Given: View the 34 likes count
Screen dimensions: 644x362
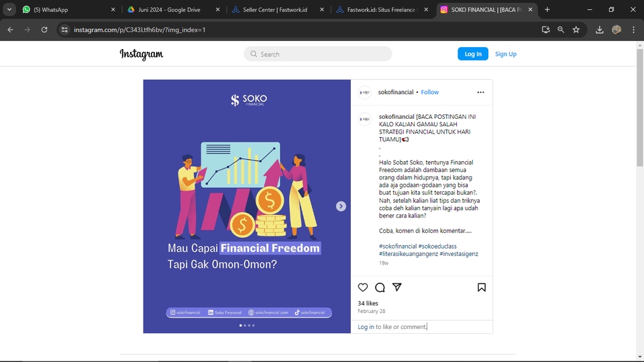Looking at the screenshot, I should [x=368, y=303].
